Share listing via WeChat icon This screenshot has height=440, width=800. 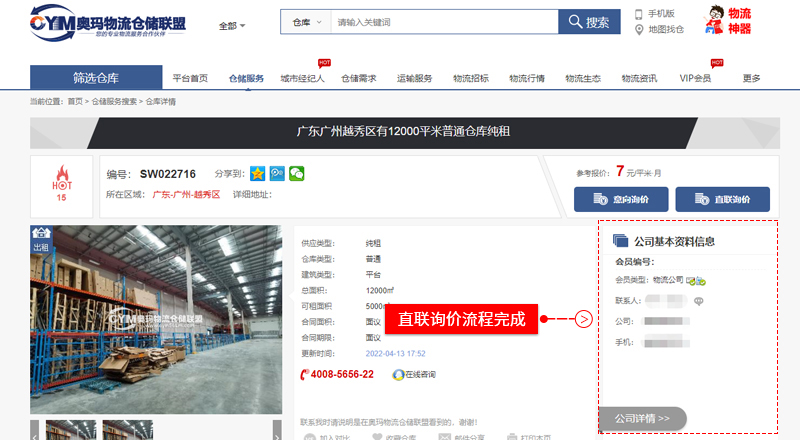pos(296,173)
